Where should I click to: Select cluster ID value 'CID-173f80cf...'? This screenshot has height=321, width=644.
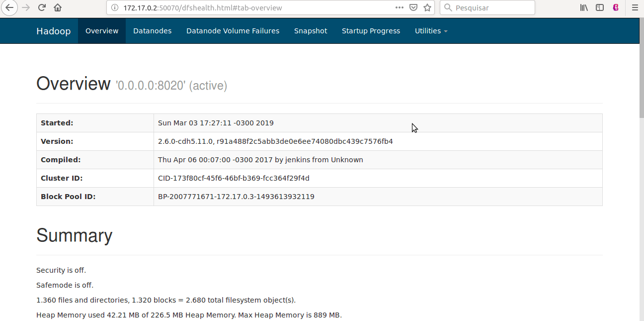point(234,178)
